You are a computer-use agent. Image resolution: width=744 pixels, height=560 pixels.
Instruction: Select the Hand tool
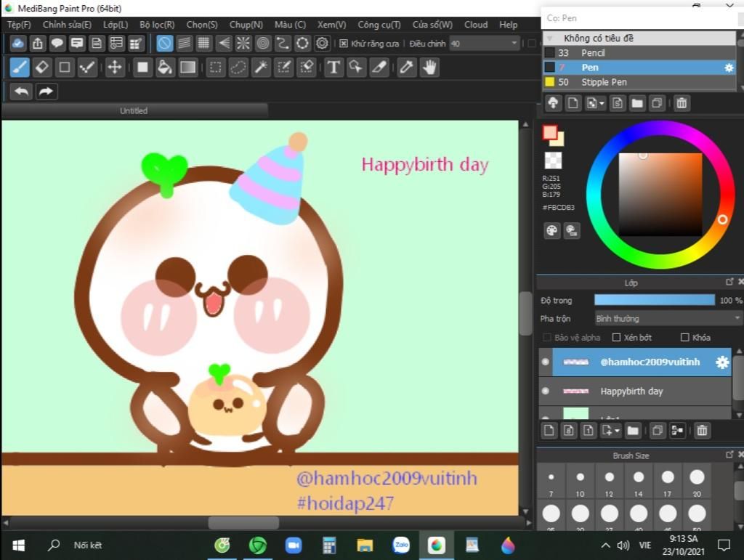[430, 68]
